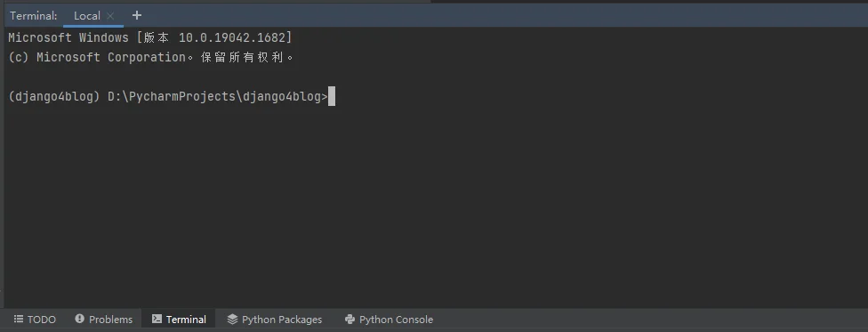The height and width of the screenshot is (332, 868).
Task: Click the blinking cursor block after the prompt
Action: pyautogui.click(x=332, y=96)
